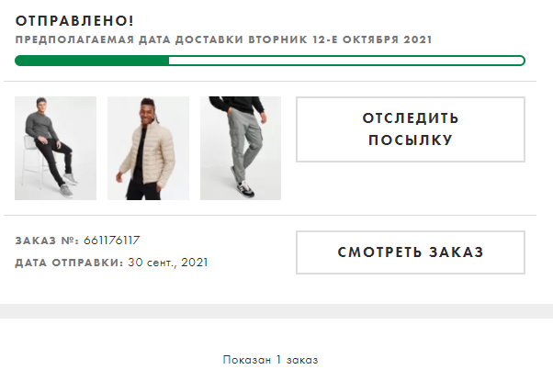
Task: Click the 12-Е ОКТЯБРЯ 2021 date text
Action: (x=372, y=39)
